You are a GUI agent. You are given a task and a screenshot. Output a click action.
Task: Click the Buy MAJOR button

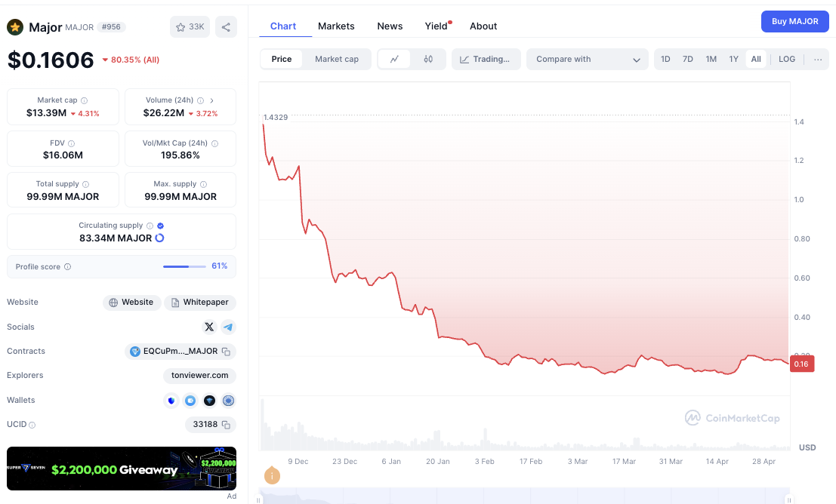pyautogui.click(x=795, y=21)
